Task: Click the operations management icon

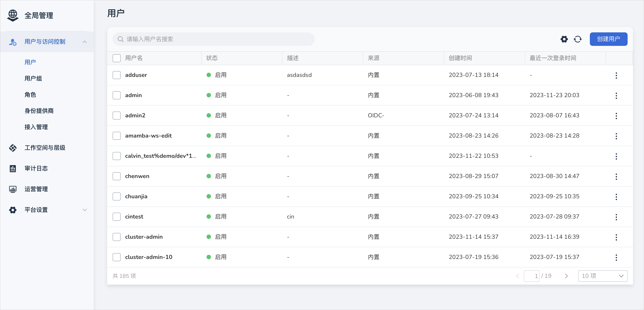Action: coord(13,190)
